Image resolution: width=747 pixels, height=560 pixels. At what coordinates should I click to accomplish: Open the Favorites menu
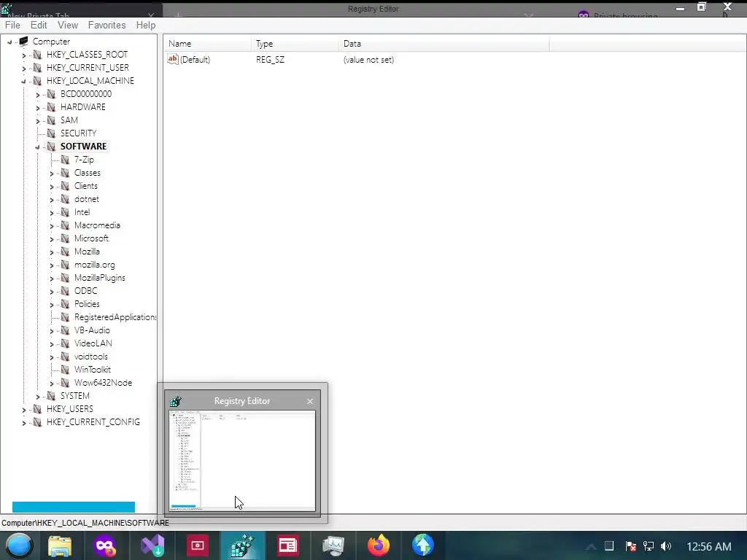[x=107, y=25]
